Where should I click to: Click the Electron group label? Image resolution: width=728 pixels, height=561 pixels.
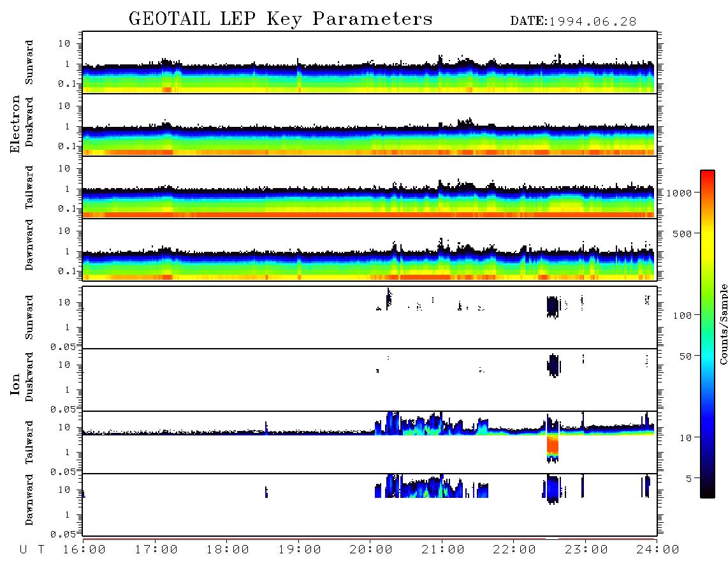(15, 124)
